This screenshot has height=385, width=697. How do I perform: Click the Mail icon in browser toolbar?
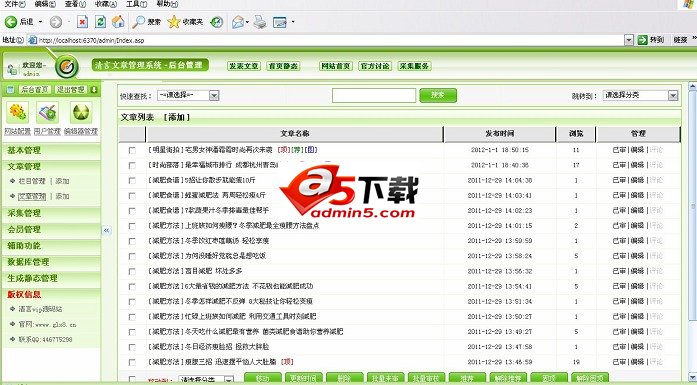coord(239,21)
